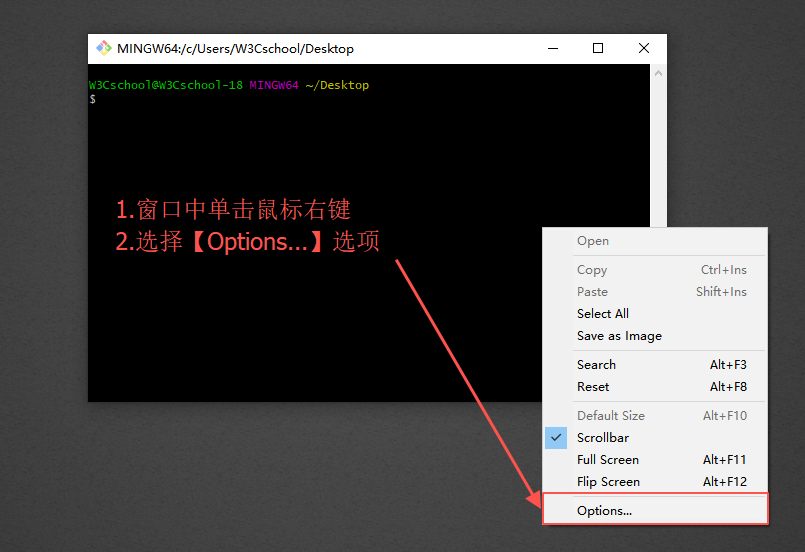This screenshot has height=552, width=805.
Task: Choose Default Size in the context menu
Action: click(x=611, y=416)
